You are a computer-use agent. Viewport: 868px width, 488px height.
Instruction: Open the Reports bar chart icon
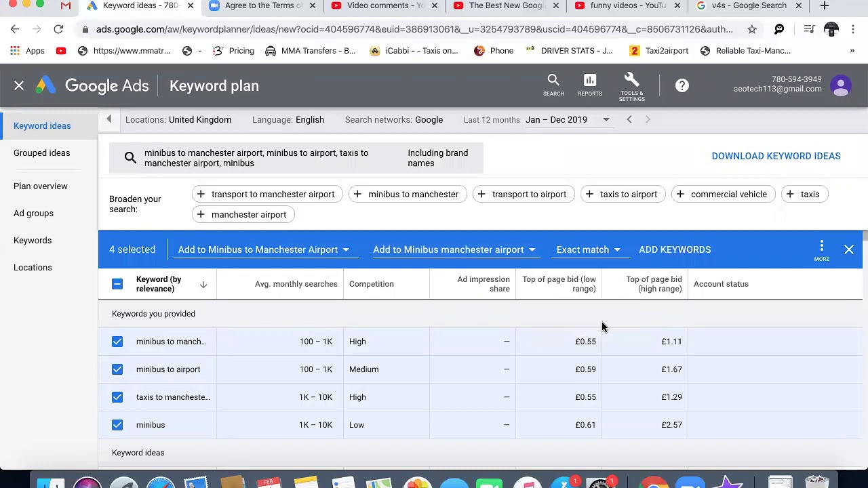589,81
